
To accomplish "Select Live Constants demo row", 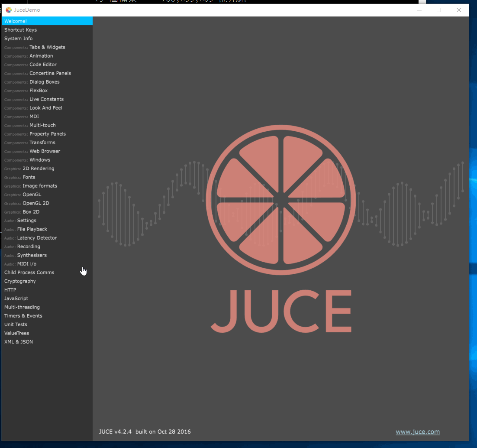I will tap(47, 99).
